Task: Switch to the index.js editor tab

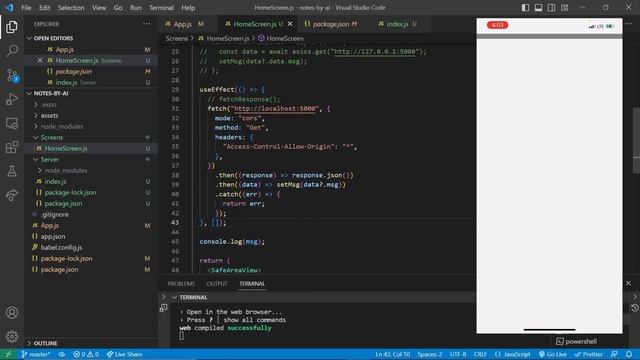Action: [x=397, y=24]
